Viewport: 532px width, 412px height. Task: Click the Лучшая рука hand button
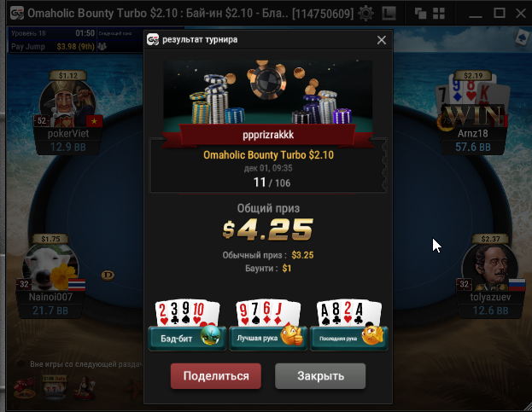tap(268, 338)
